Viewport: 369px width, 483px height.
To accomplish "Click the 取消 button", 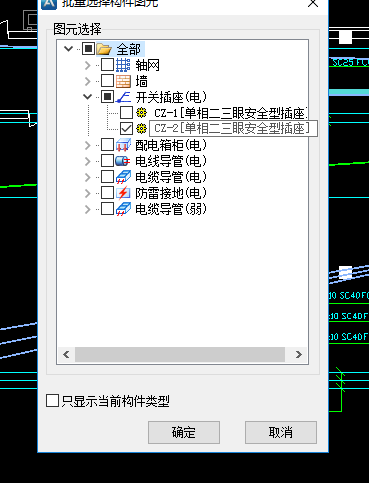I will pyautogui.click(x=281, y=432).
